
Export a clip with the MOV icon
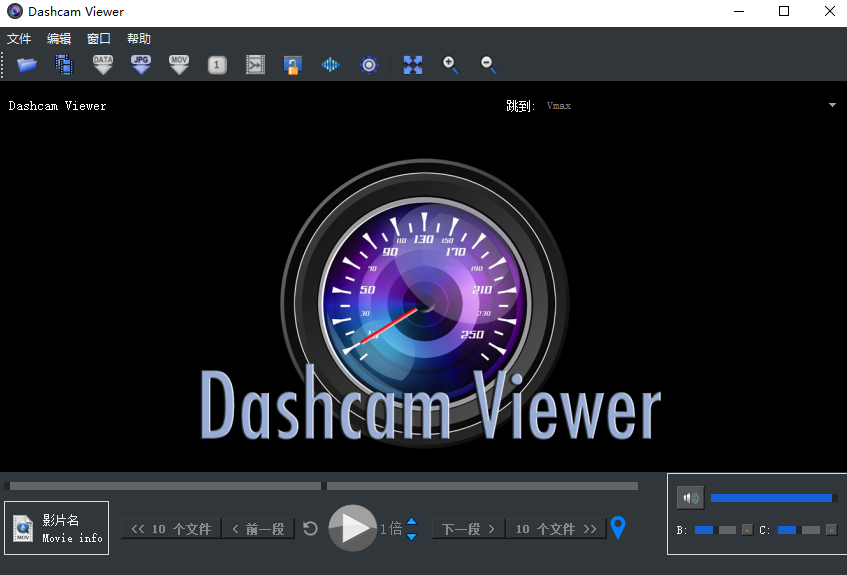[179, 65]
